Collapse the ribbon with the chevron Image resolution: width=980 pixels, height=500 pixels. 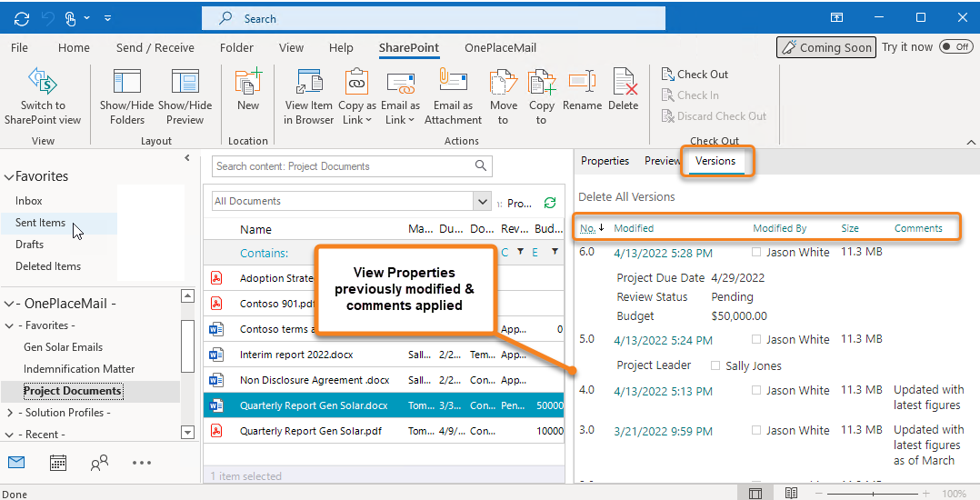pos(971,143)
